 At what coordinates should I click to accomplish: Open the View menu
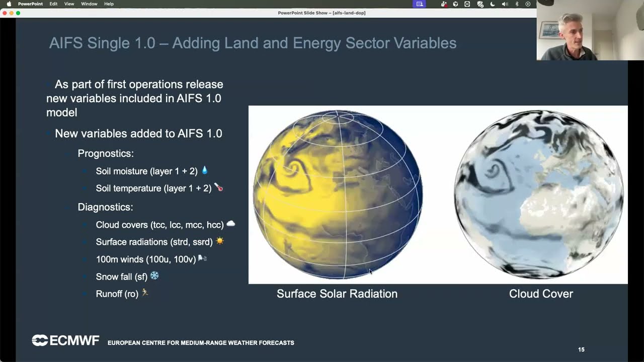[69, 4]
